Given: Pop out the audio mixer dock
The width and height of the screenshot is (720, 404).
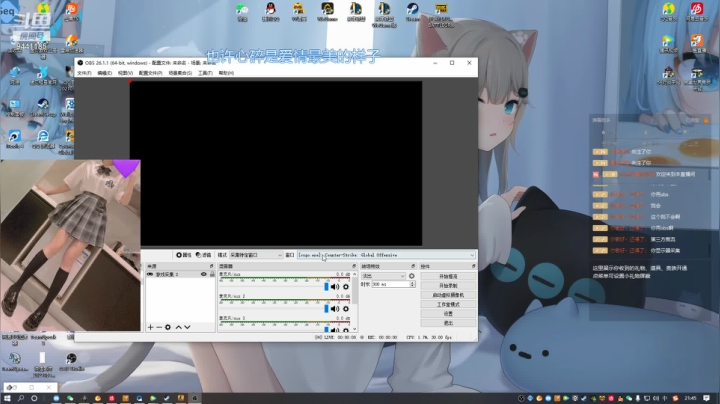Looking at the screenshot, I should pos(354,266).
